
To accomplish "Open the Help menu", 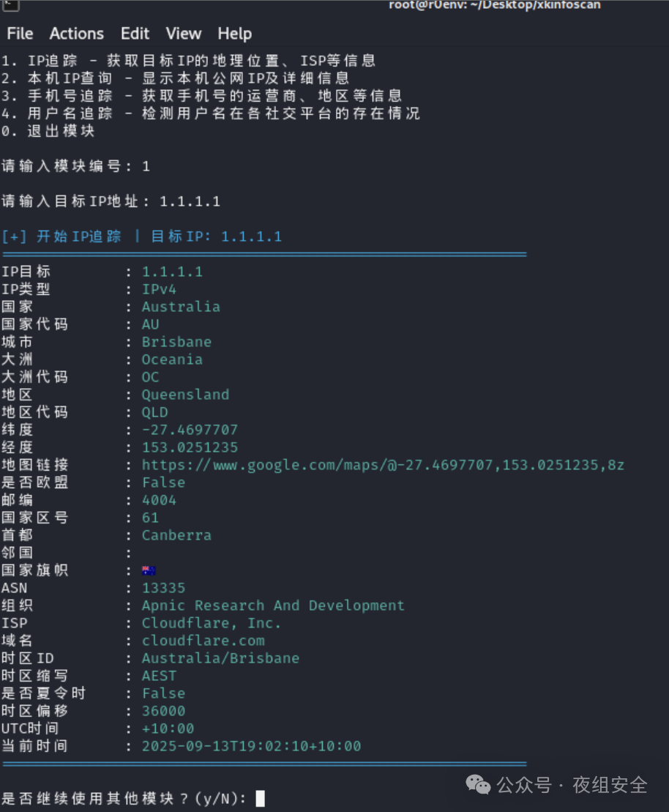I will [234, 34].
